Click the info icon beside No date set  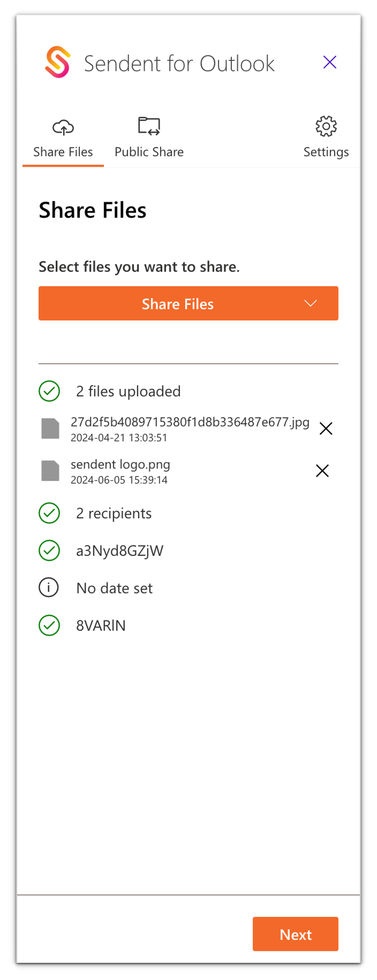[49, 588]
